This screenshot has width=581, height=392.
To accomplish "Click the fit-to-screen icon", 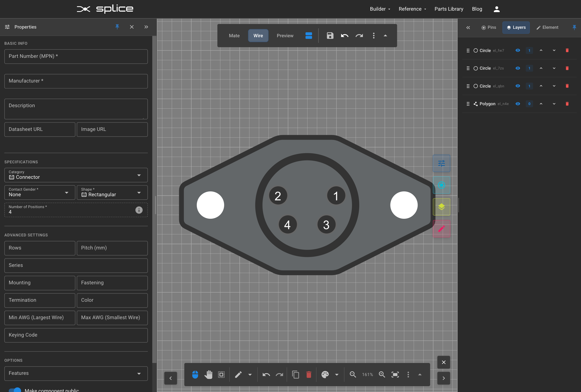I will click(395, 374).
